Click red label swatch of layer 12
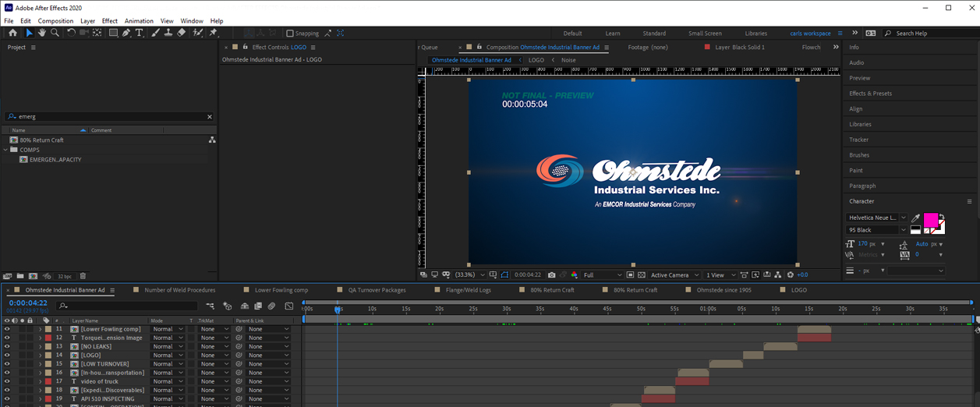The width and height of the screenshot is (980, 407). coord(48,338)
